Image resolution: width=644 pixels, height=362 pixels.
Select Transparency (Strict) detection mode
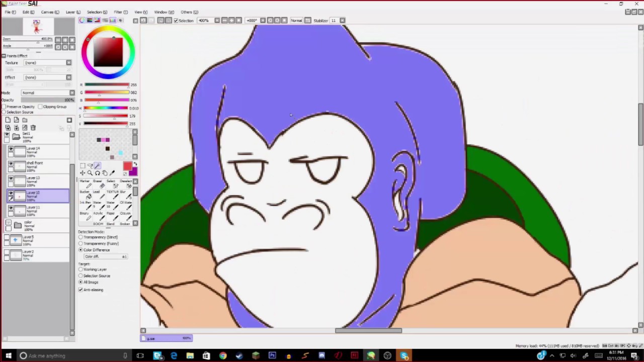click(80, 237)
